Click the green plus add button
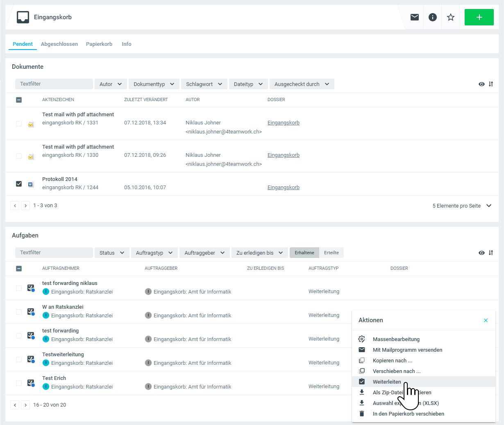 pos(479,17)
